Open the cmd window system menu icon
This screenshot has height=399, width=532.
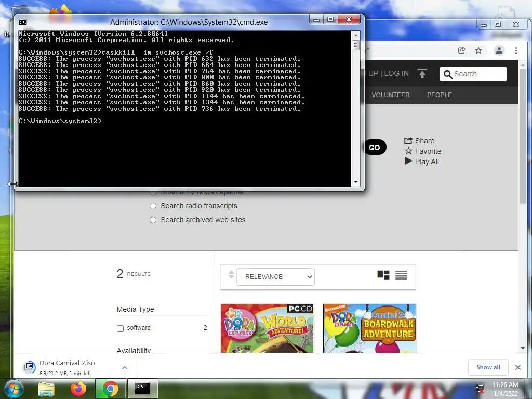pyautogui.click(x=23, y=22)
